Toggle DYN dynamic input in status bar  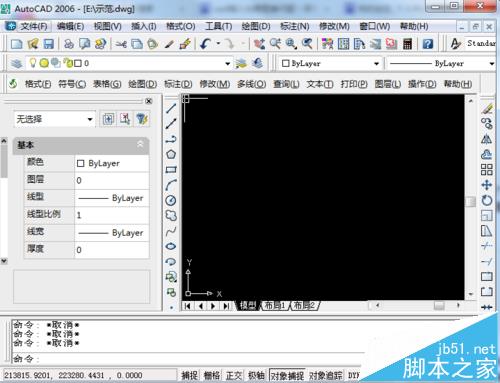(354, 376)
